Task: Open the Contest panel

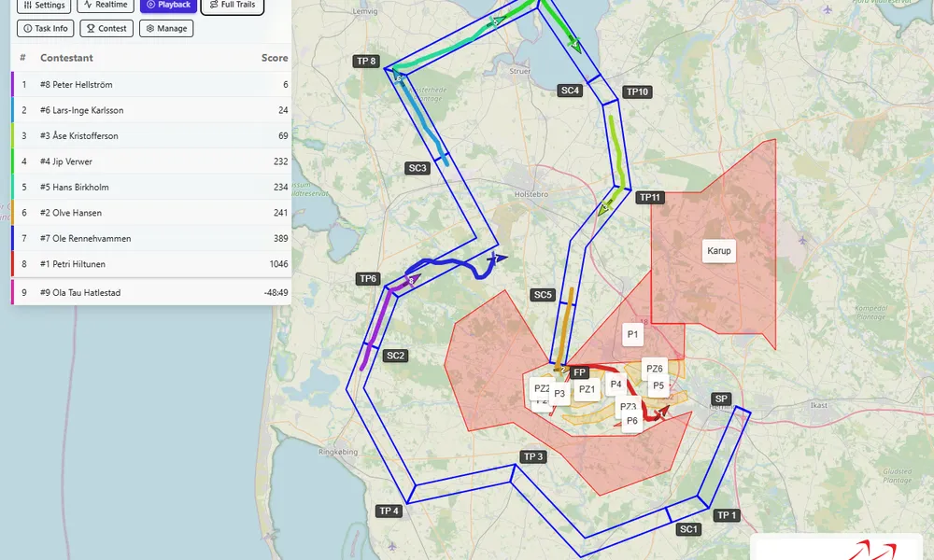Action: [106, 28]
